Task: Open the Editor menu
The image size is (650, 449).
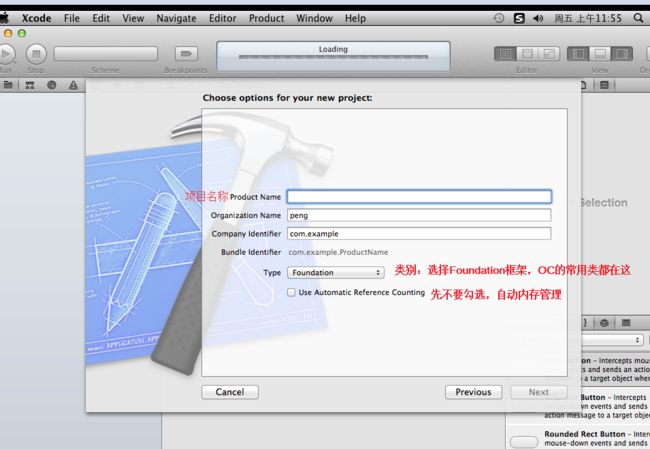Action: (x=223, y=18)
